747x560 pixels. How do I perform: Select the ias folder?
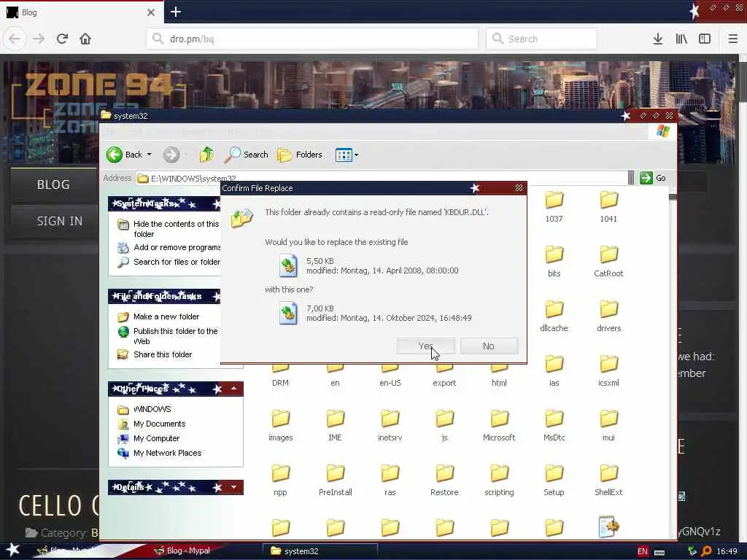[554, 371]
